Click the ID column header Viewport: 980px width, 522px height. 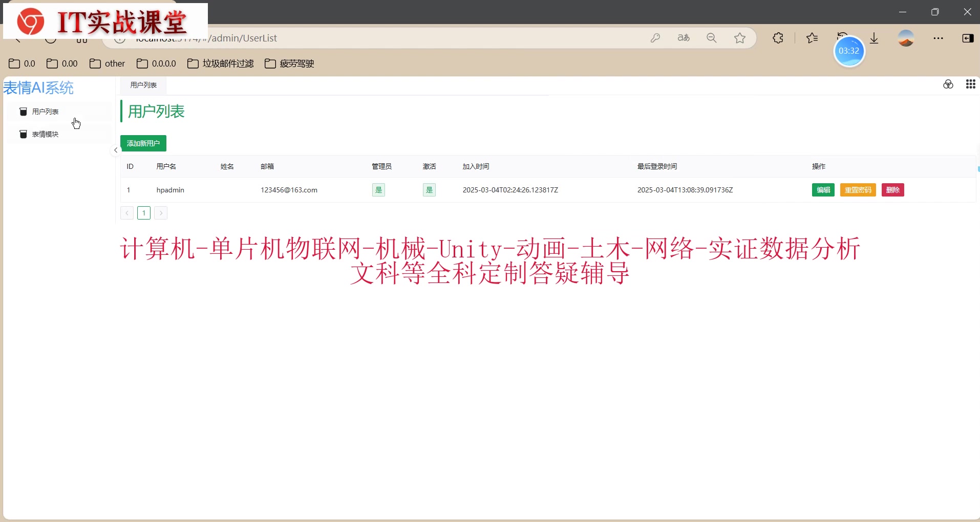130,166
